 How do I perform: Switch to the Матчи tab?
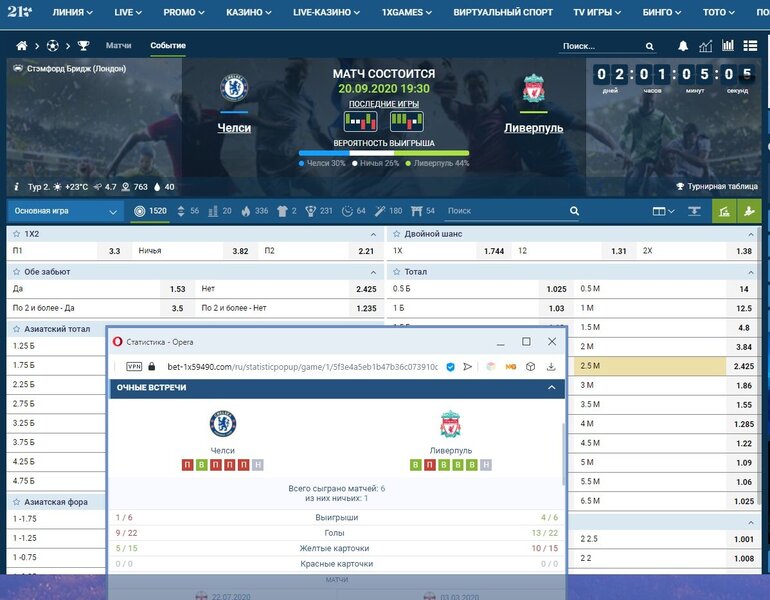pos(119,46)
